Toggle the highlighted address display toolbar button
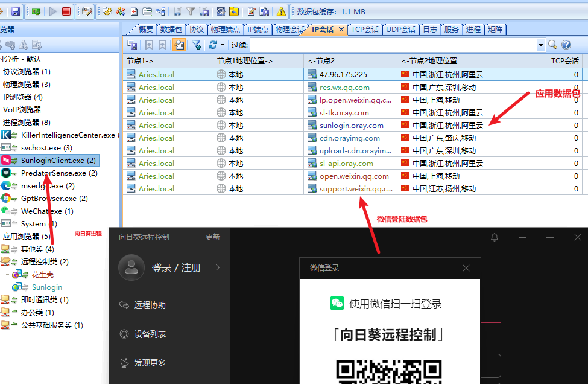Image resolution: width=588 pixels, height=384 pixels. tap(179, 45)
